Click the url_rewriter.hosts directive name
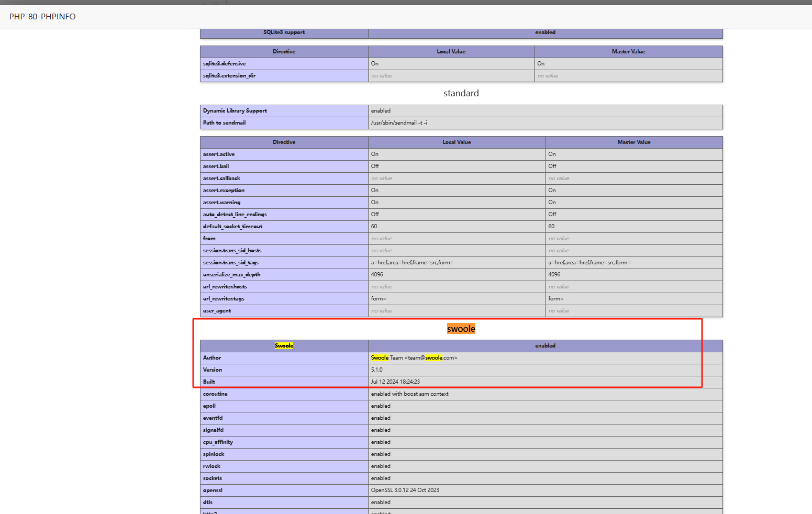812x514 pixels. coord(225,287)
